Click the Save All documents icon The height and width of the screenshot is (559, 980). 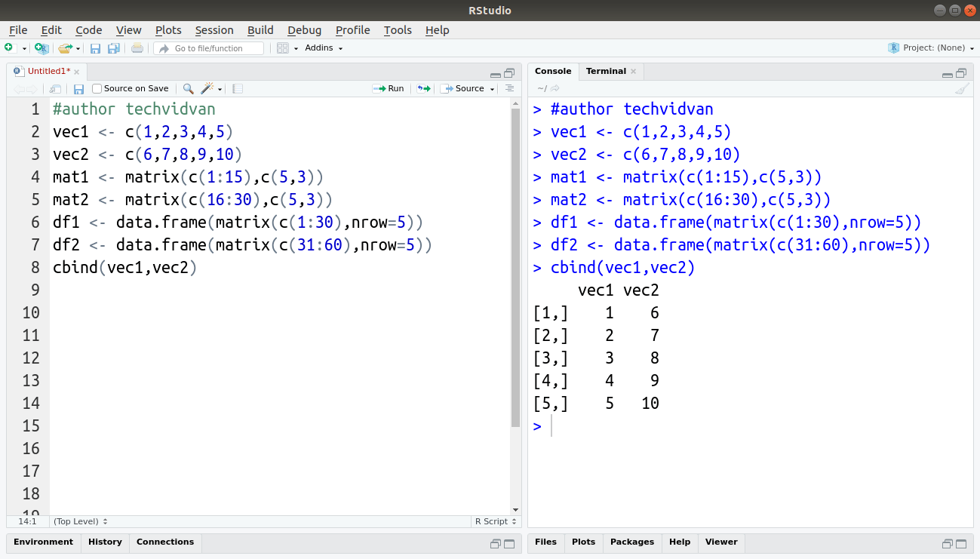click(x=114, y=48)
